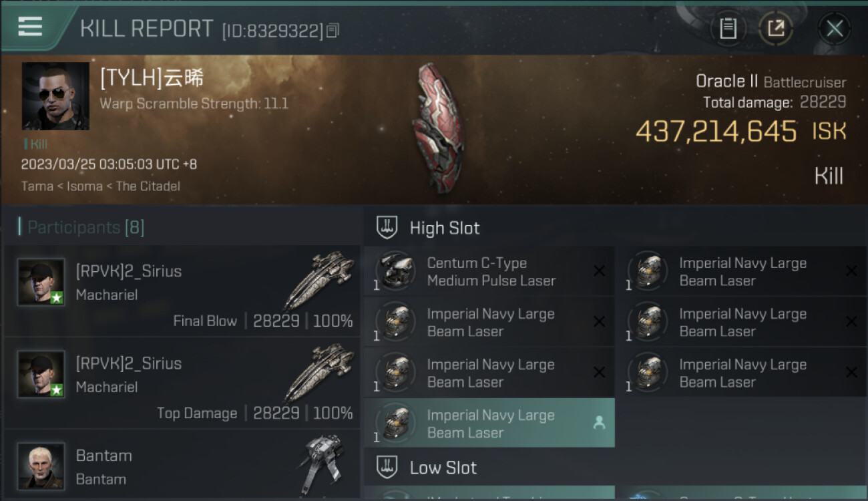Copy the kill report ID icon
Screen dimensions: 868x501
click(x=333, y=31)
